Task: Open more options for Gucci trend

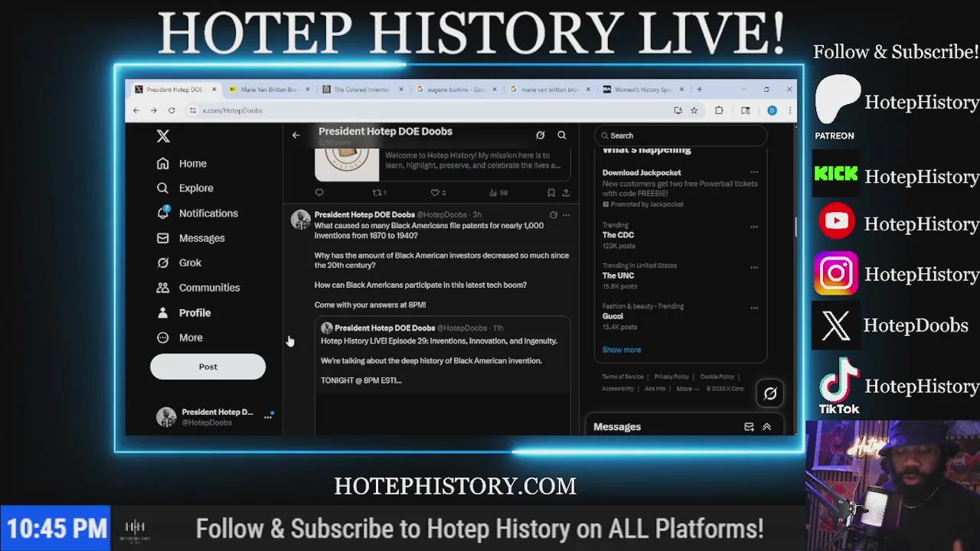Action: [x=754, y=308]
